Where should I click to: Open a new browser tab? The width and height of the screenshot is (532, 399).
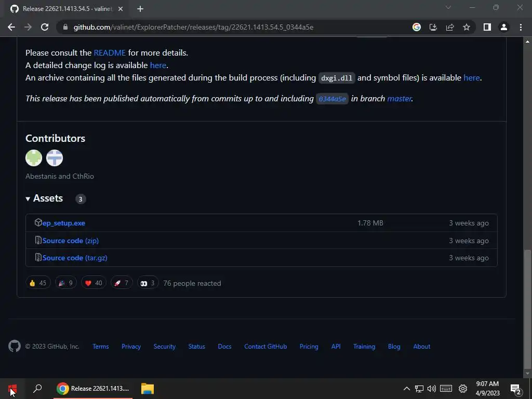(140, 9)
